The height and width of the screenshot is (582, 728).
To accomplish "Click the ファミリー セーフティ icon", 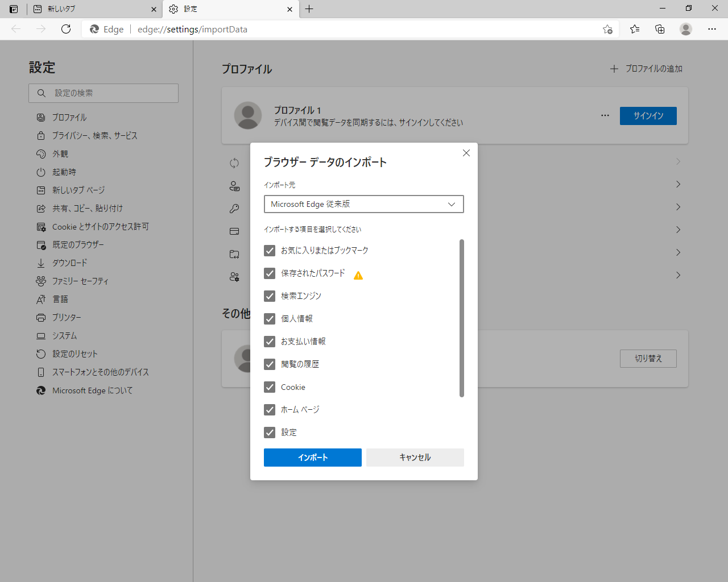I will pyautogui.click(x=41, y=281).
